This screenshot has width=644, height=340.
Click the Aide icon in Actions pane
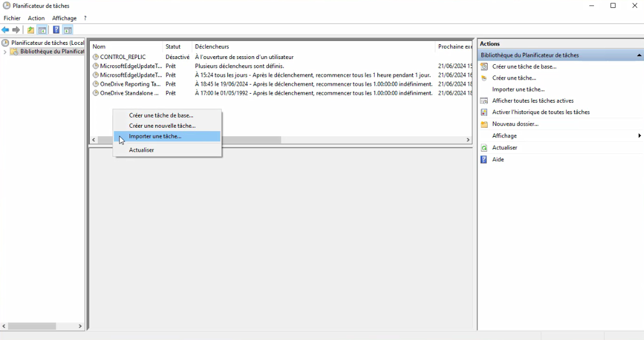click(x=484, y=159)
